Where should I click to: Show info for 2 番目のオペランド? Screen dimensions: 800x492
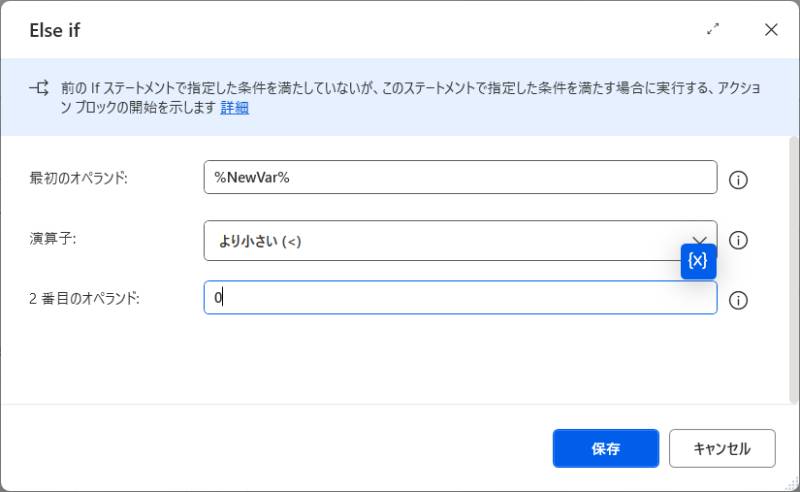click(739, 300)
